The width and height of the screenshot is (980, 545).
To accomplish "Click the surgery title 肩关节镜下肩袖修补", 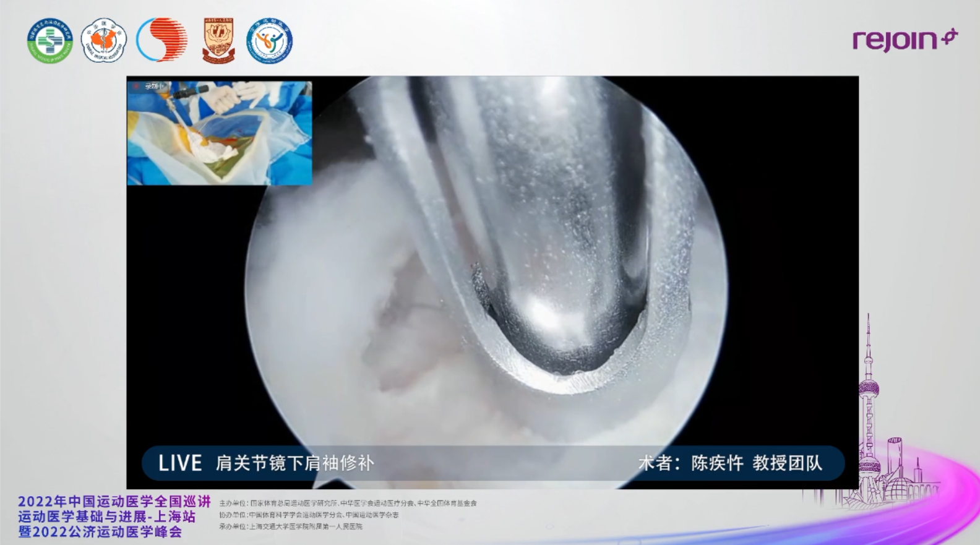I will pyautogui.click(x=294, y=463).
